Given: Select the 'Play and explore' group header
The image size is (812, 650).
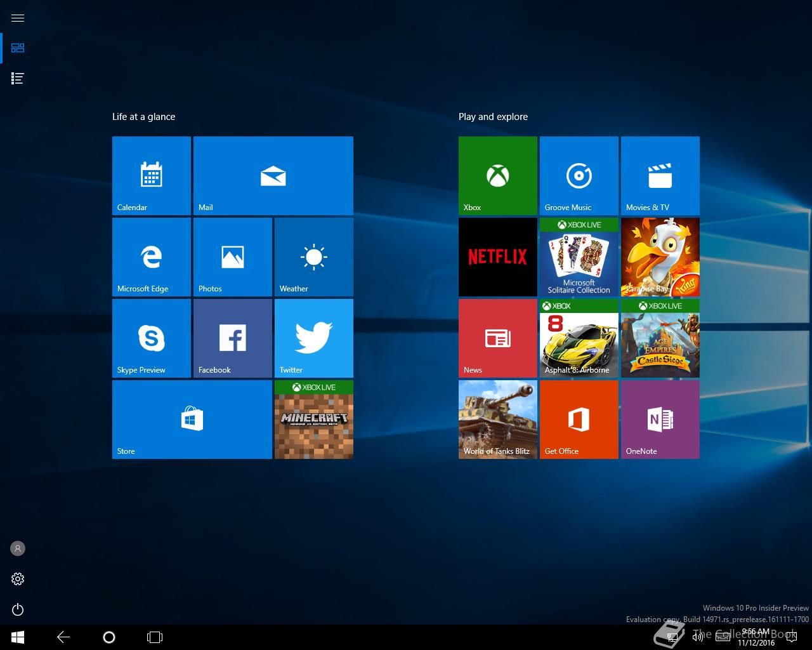Looking at the screenshot, I should coord(494,117).
